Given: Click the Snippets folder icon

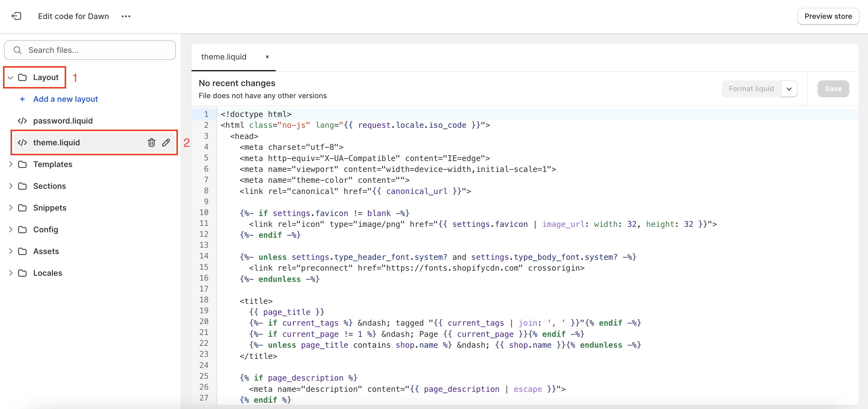Looking at the screenshot, I should tap(23, 208).
